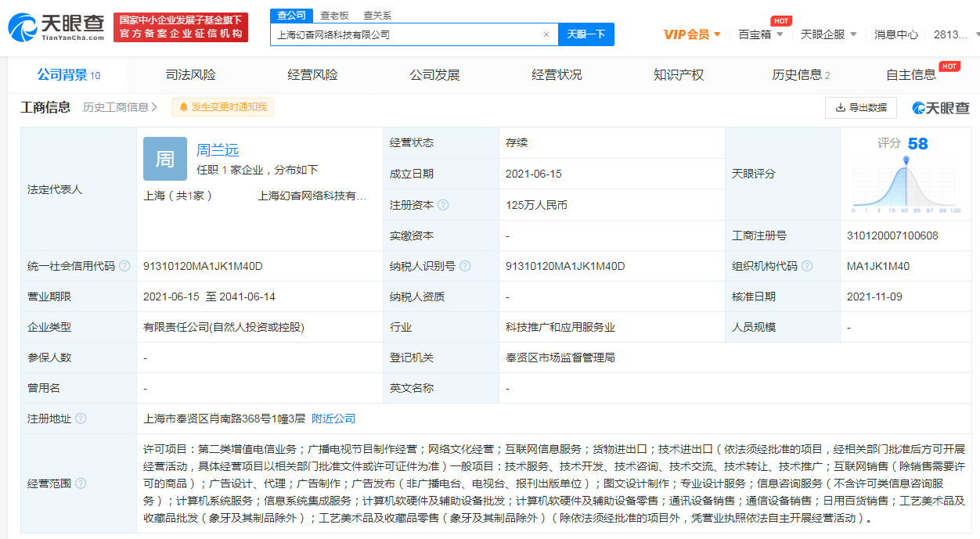Open 消息中心 message center

[896, 34]
